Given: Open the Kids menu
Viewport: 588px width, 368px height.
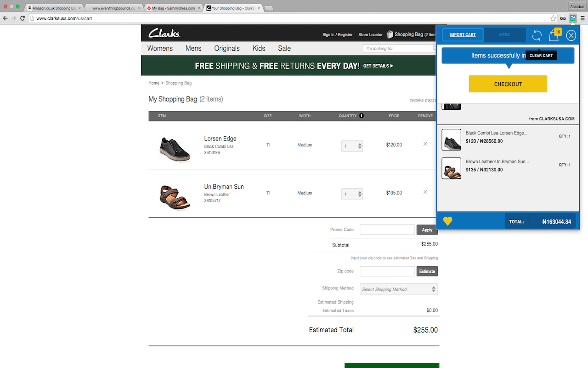Looking at the screenshot, I should coord(259,48).
